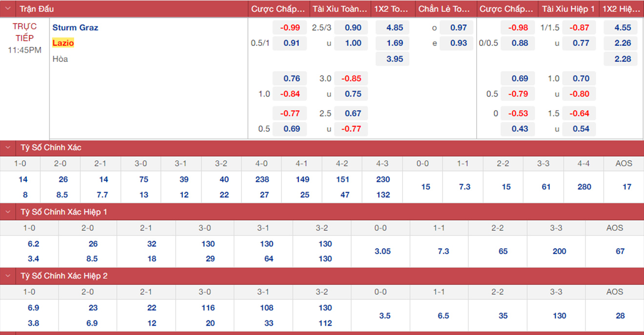
Task: Select first-half 1X2 odds of 4.55
Action: [623, 28]
